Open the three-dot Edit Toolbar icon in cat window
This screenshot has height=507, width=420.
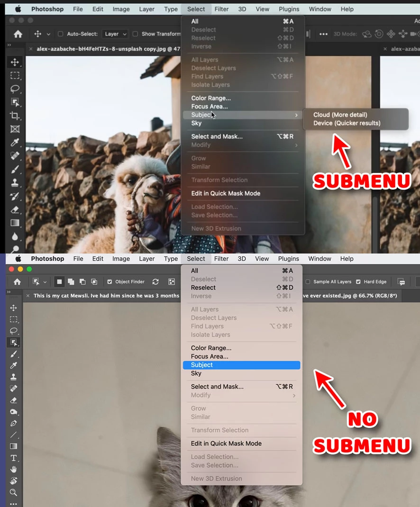tap(14, 503)
